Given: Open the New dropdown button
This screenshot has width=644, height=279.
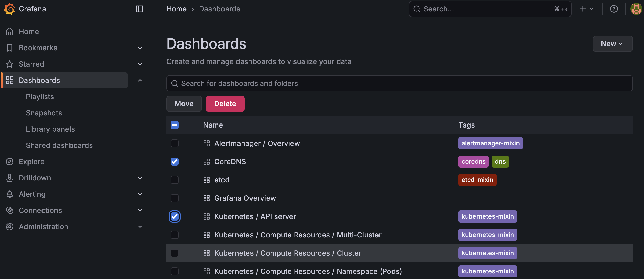Looking at the screenshot, I should coord(612,44).
